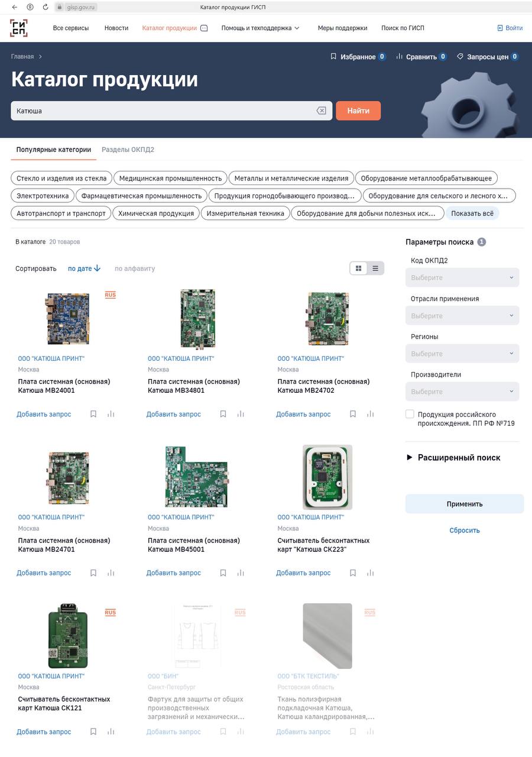The height and width of the screenshot is (757, 532).
Task: Click the Найти search button
Action: click(x=358, y=111)
